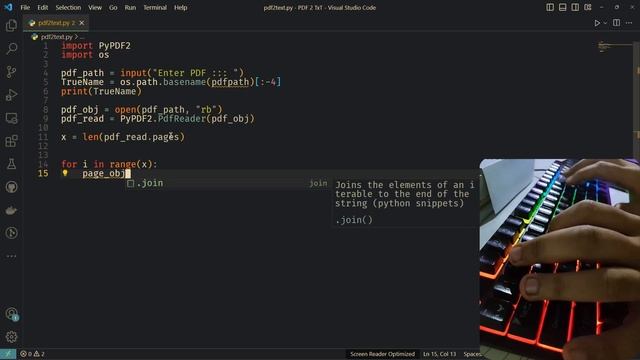
Task: Expand the breadcrumb ellipsis symbol
Action: [x=82, y=37]
